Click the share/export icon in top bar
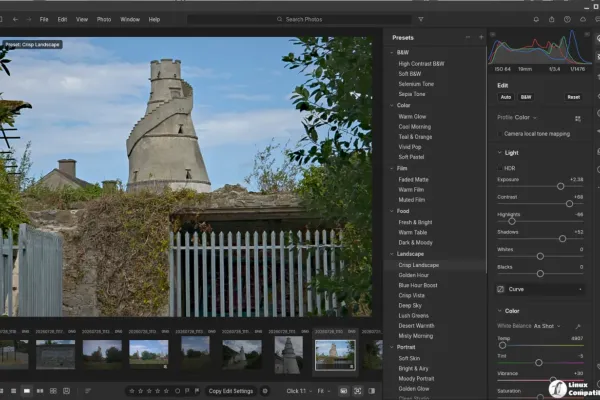Image resolution: width=600 pixels, height=400 pixels. pos(551,19)
